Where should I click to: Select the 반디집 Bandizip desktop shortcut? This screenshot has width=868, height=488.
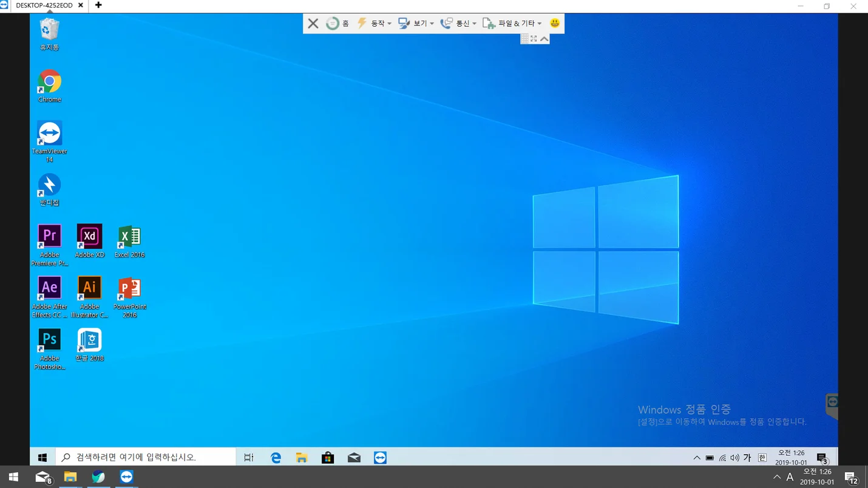coord(49,190)
